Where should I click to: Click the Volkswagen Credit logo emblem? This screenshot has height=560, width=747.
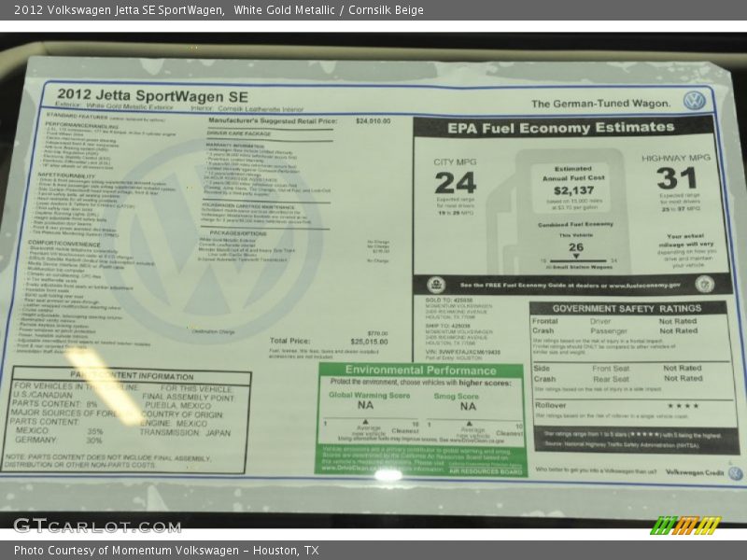736,473
